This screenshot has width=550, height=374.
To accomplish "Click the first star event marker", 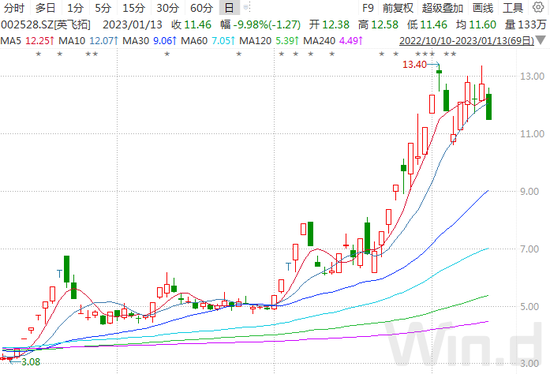I will pos(39,54).
